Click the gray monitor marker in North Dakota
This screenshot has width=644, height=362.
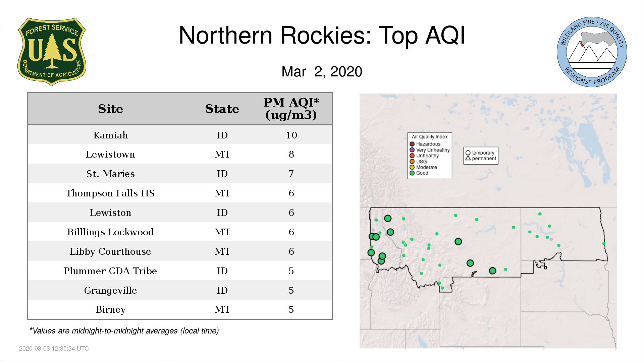tap(551, 239)
